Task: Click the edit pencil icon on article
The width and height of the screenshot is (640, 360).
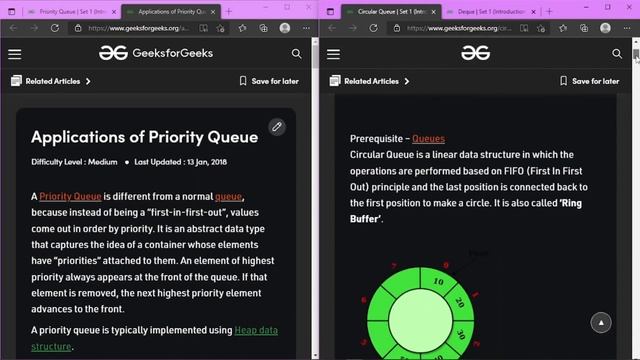Action: [x=277, y=127]
